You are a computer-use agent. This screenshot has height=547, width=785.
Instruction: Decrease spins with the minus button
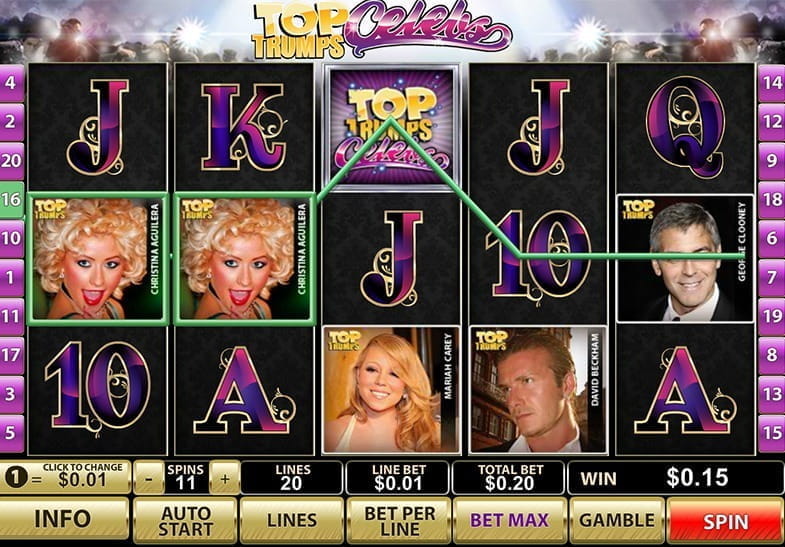[x=149, y=478]
